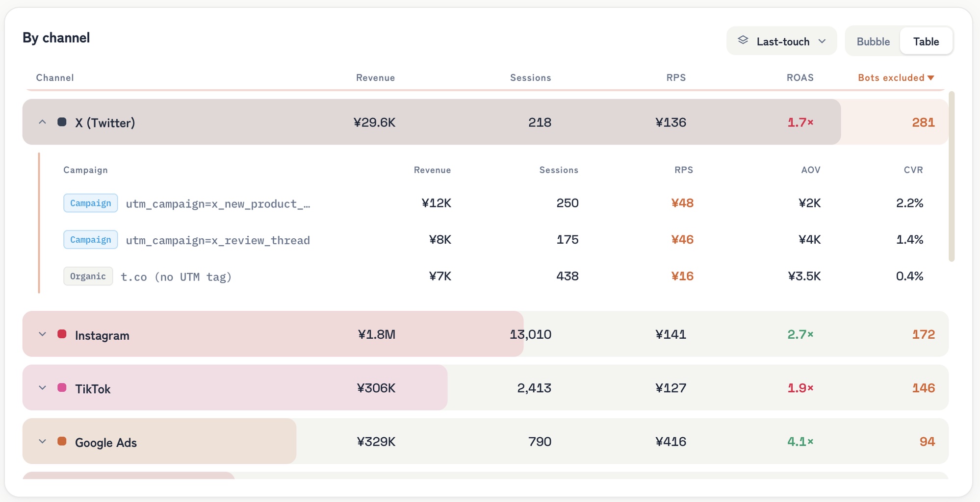The width and height of the screenshot is (980, 502).
Task: Open utm_campaign=x_new_product_… campaign
Action: click(218, 203)
